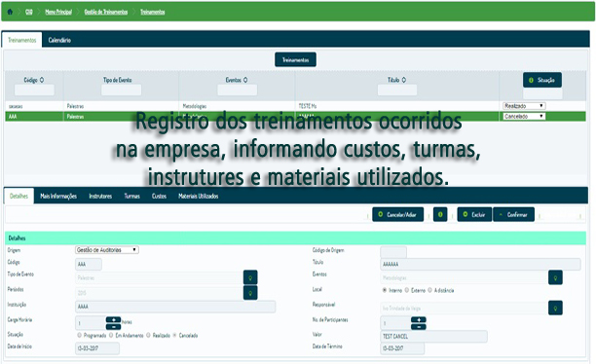The width and height of the screenshot is (596, 364).
Task: Filter by Título column input
Action: click(397, 91)
